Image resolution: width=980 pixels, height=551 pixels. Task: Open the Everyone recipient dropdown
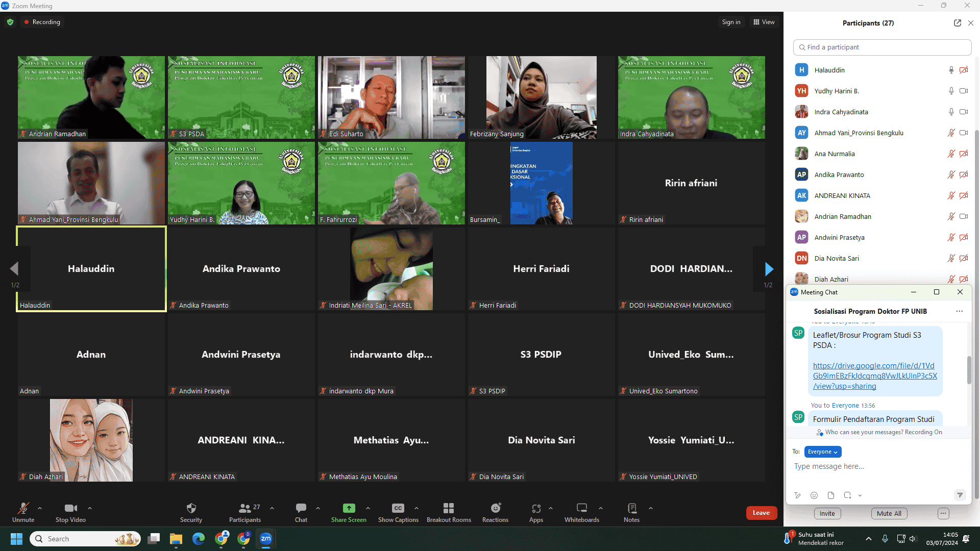tap(823, 452)
